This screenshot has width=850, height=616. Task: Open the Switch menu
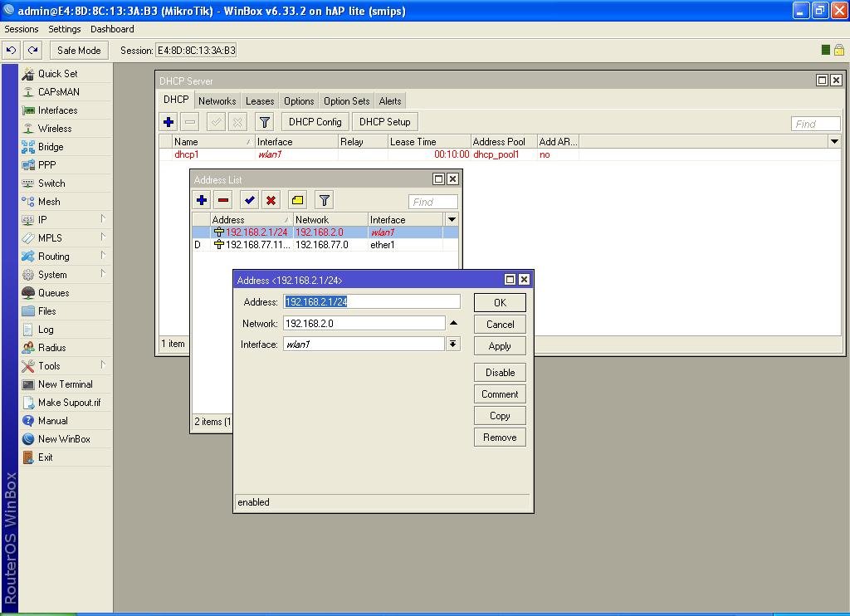pyautogui.click(x=51, y=183)
